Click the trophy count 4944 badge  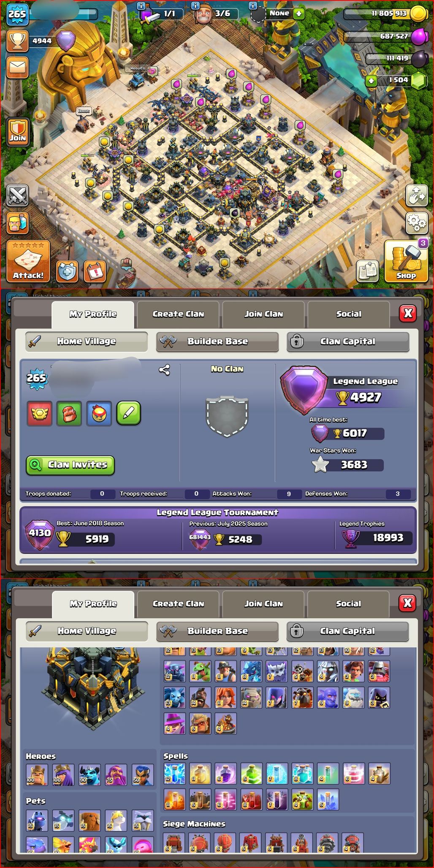(30, 41)
